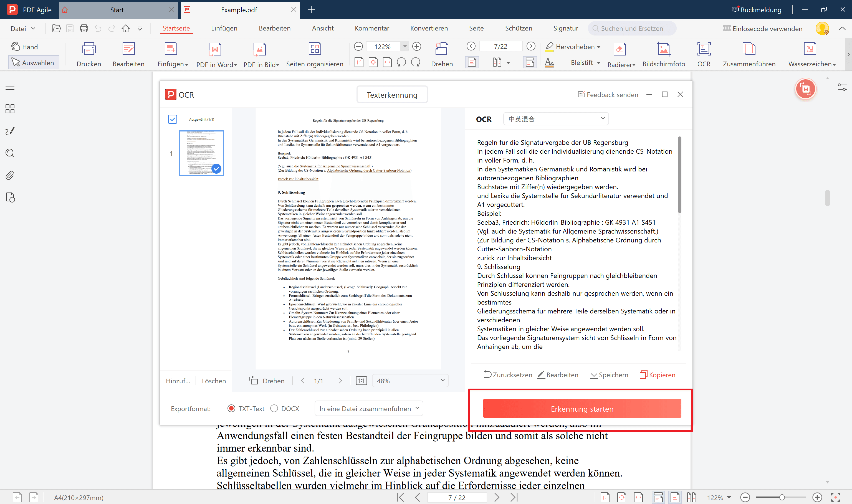Click Erkennung starten button
Viewport: 852px width, 504px height.
click(582, 409)
